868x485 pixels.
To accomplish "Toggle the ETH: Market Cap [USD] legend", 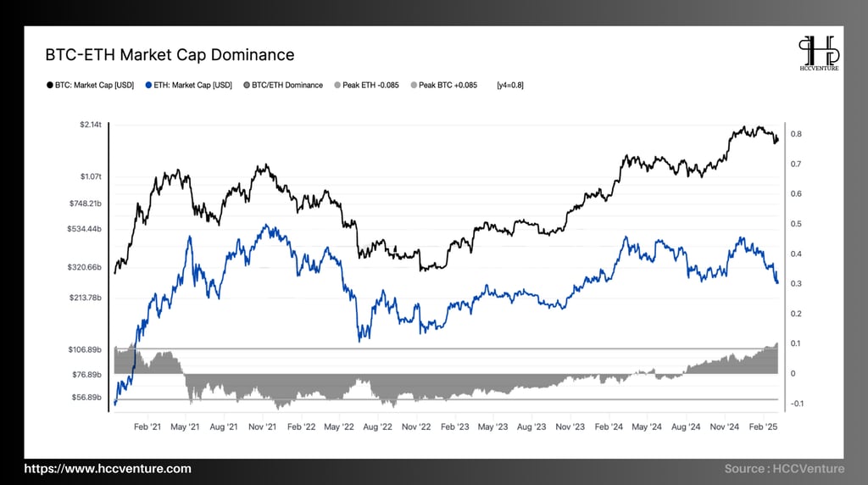I will pos(188,86).
